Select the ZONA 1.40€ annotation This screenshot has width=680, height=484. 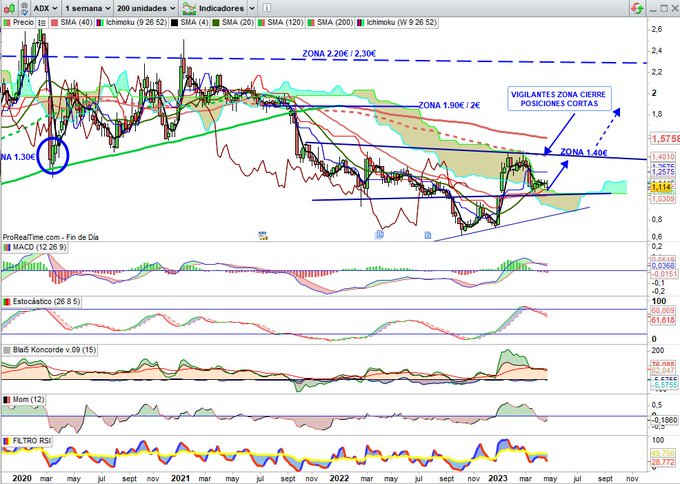(x=584, y=152)
